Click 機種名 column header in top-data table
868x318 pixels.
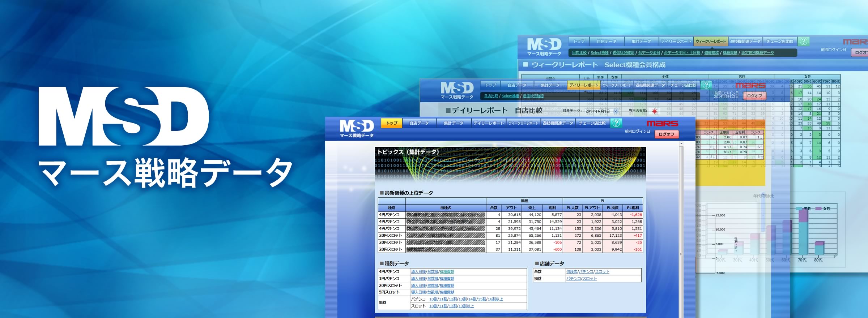(x=446, y=208)
